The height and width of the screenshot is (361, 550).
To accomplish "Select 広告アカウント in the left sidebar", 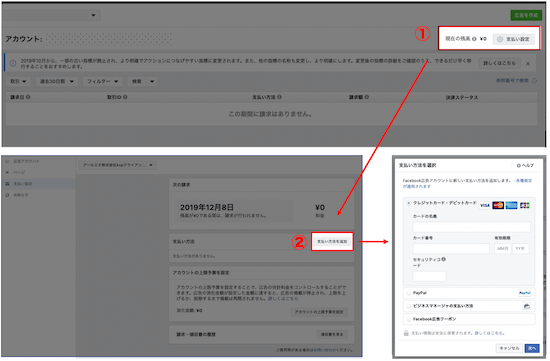I will point(27,162).
